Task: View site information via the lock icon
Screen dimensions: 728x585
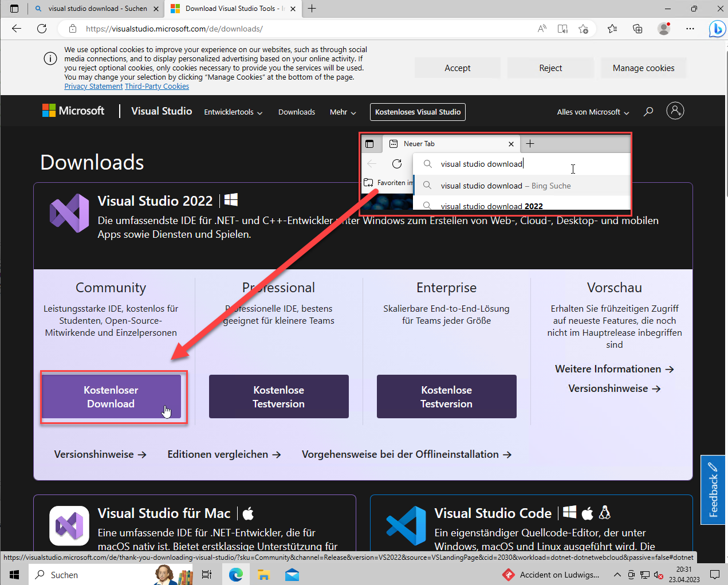Action: (73, 29)
